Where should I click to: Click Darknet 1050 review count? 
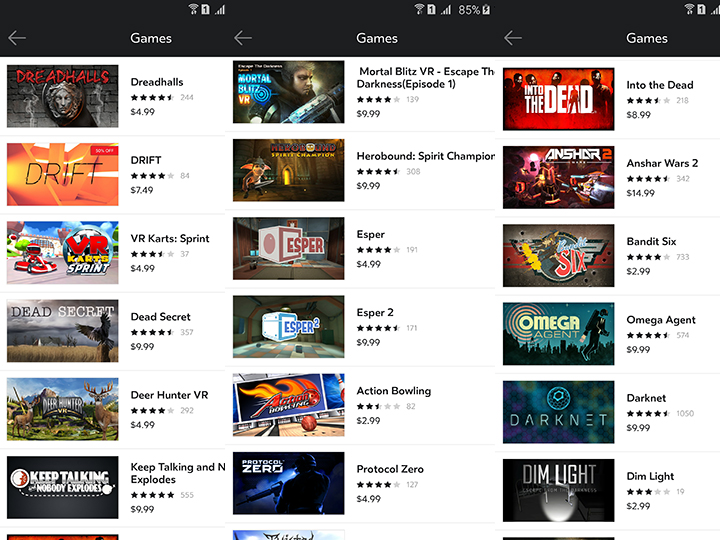tap(685, 413)
